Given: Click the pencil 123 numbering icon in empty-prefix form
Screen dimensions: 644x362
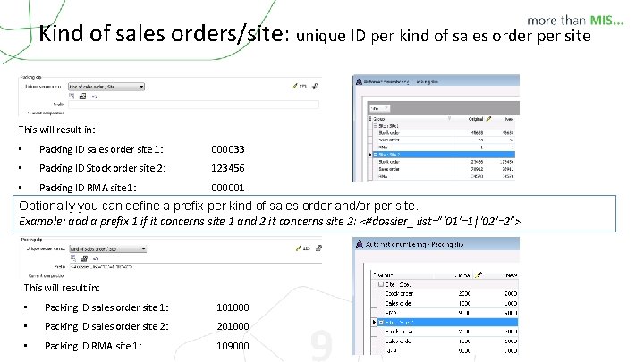Looking at the screenshot, I should click(x=300, y=86).
